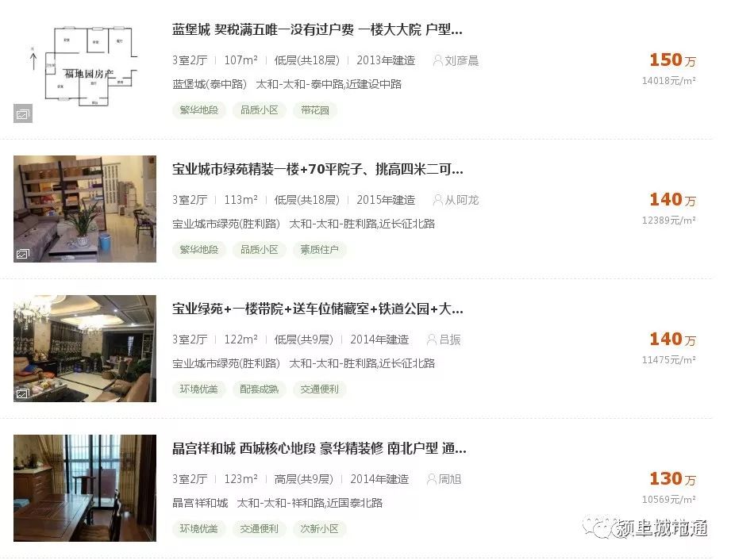The width and height of the screenshot is (731, 560).
Task: Click community link 蓝堡城(泰中路)
Action: [x=210, y=84]
